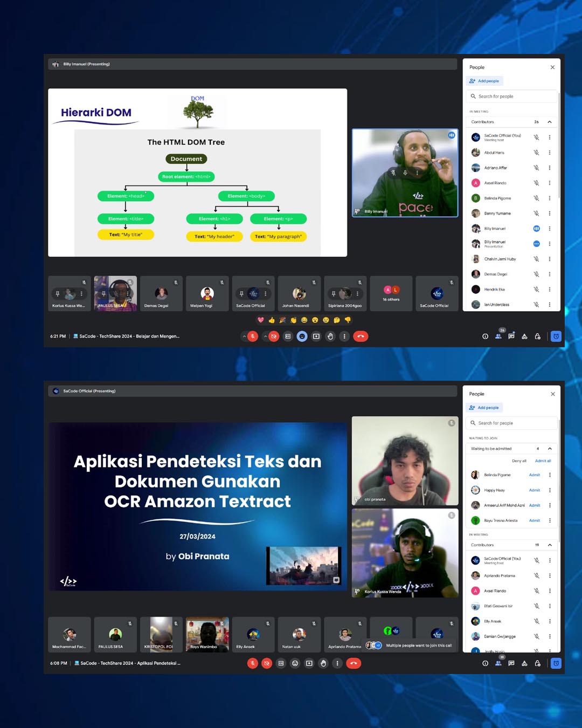
Task: Open more options for Abdul Haris
Action: click(x=550, y=153)
